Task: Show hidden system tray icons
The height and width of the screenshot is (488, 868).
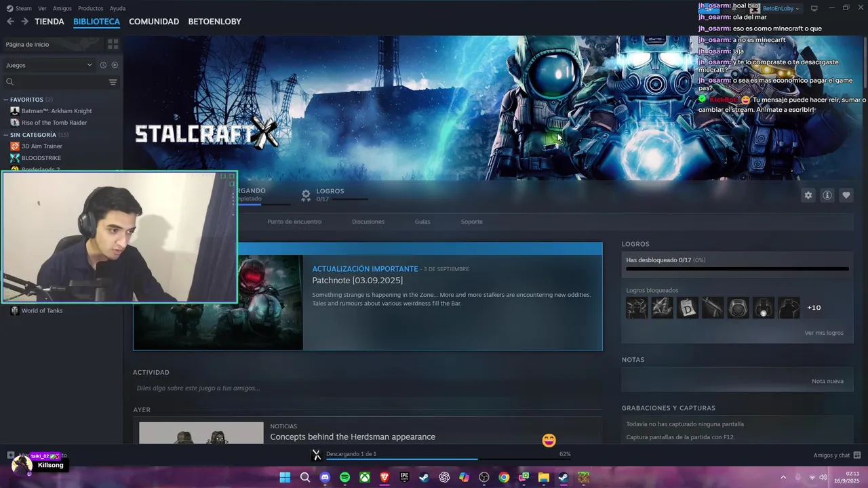Action: tap(783, 477)
